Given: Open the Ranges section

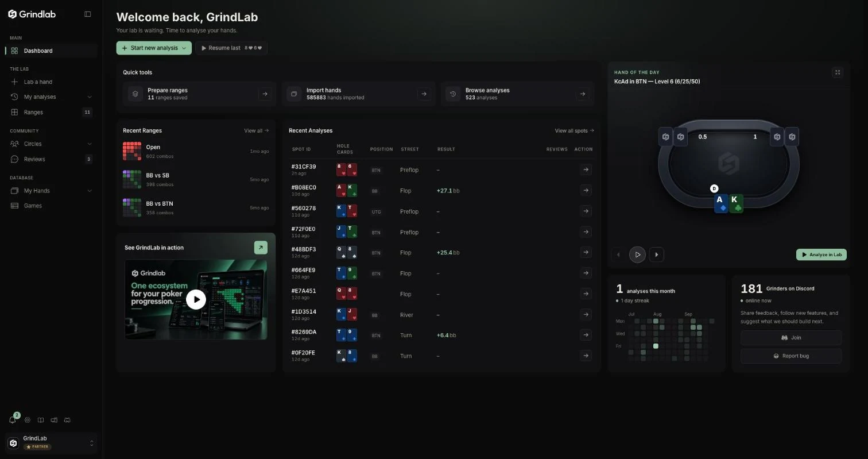Looking at the screenshot, I should coord(52,113).
